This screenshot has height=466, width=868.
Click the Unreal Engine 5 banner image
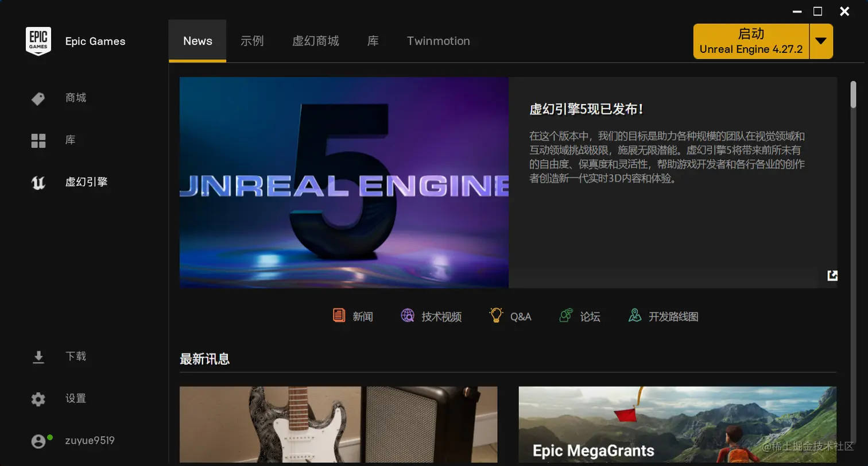point(344,183)
